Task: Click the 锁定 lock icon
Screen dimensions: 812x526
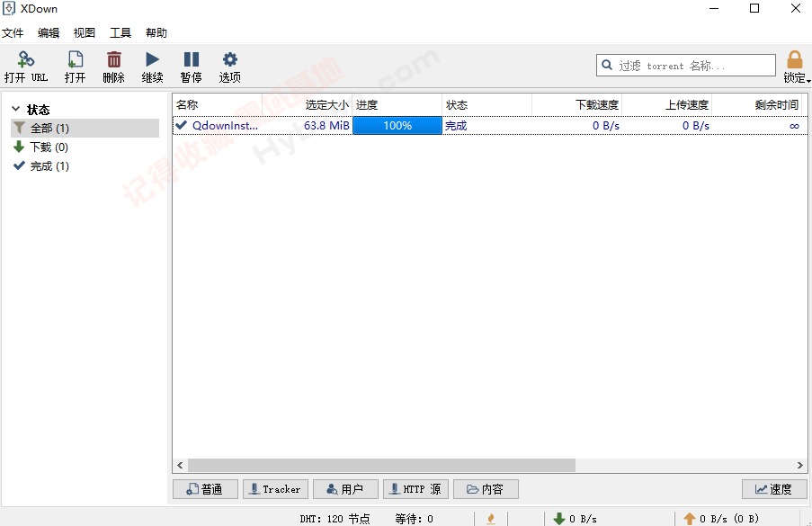Action: click(x=795, y=60)
